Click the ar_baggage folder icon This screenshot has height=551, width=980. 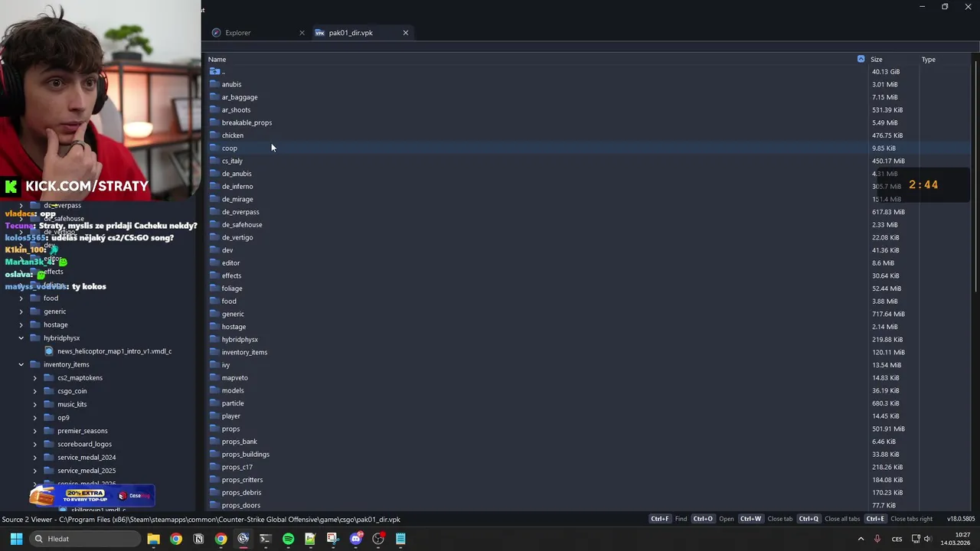214,97
